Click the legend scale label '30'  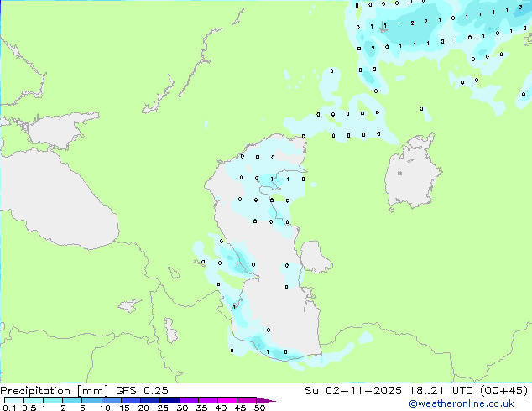pos(182,408)
